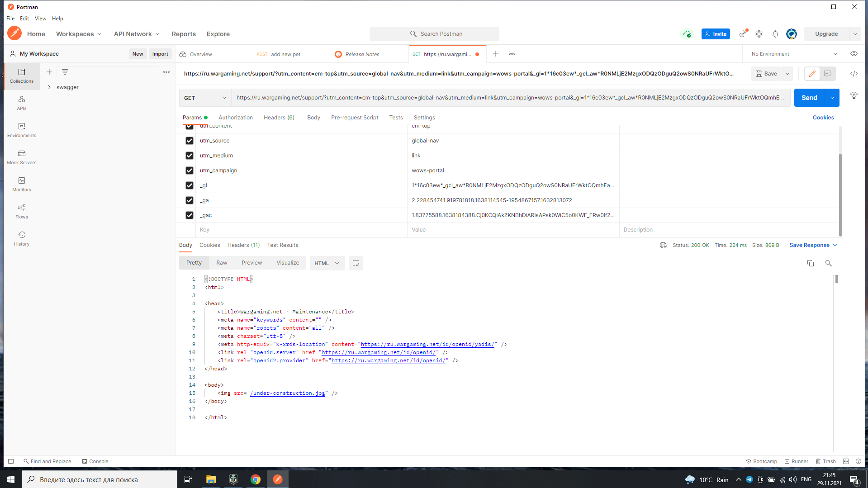The height and width of the screenshot is (488, 868).
Task: Open the Mock Servers sidebar panel
Action: (x=22, y=157)
